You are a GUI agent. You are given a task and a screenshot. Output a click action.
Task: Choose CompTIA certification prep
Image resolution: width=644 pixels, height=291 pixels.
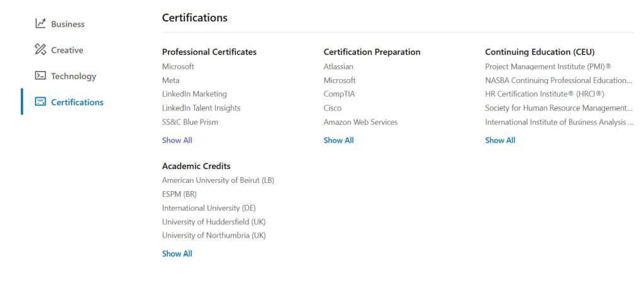click(x=340, y=94)
